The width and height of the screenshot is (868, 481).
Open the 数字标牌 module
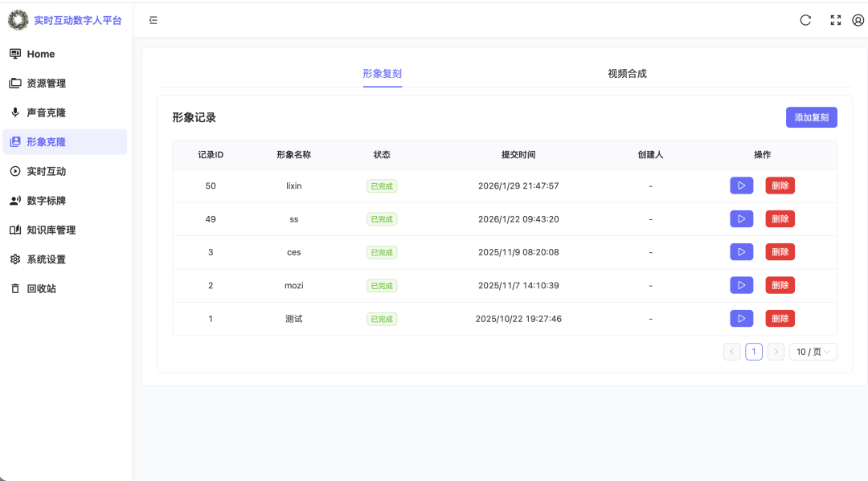pos(48,200)
